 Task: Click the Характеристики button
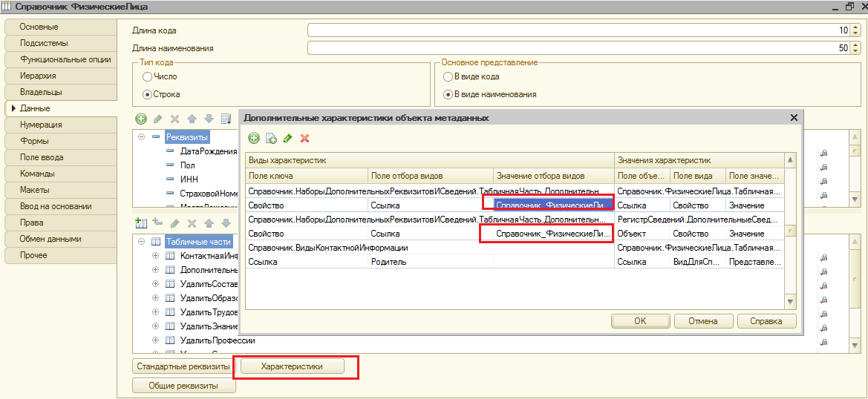point(292,366)
